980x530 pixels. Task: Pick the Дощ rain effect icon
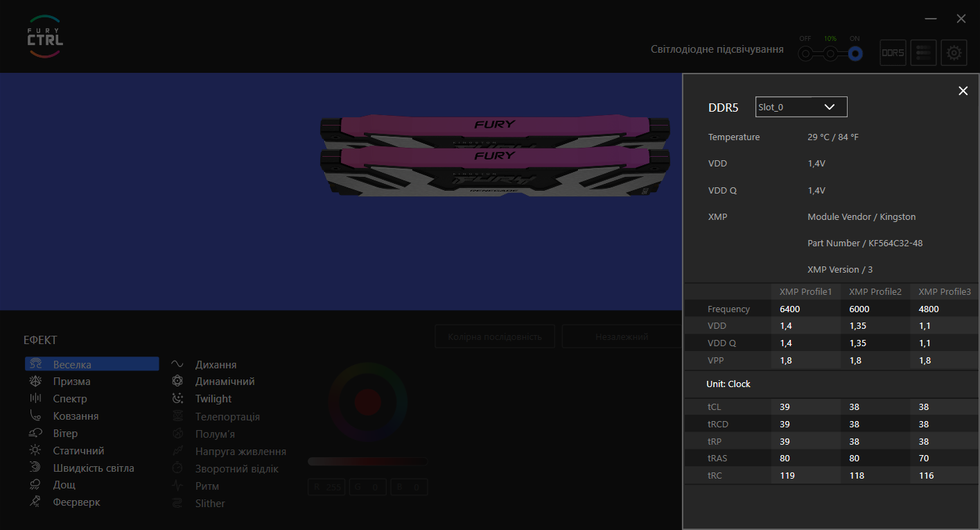pos(35,485)
